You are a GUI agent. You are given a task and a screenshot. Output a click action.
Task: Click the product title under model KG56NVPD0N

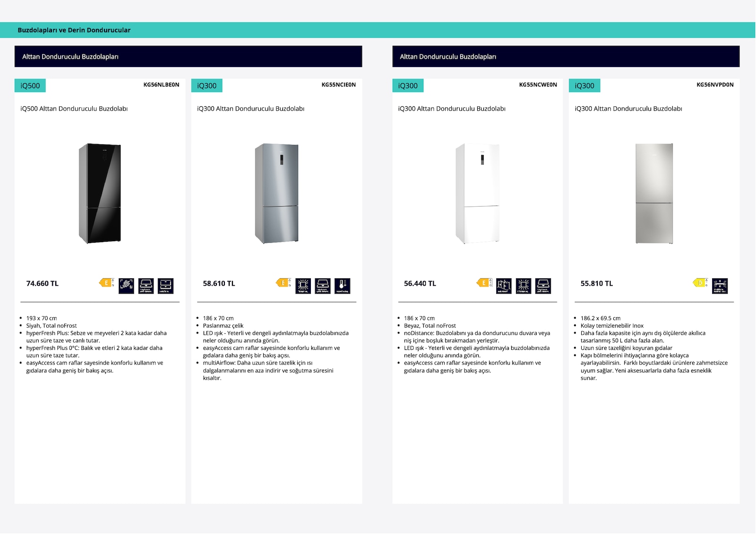click(x=628, y=109)
